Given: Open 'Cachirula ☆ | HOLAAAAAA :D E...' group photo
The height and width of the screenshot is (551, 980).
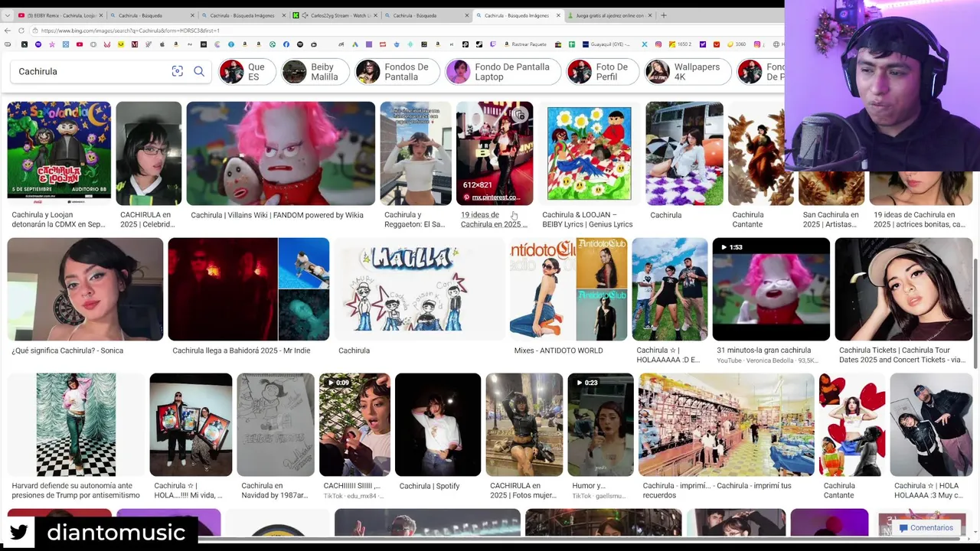Looking at the screenshot, I should coord(670,289).
